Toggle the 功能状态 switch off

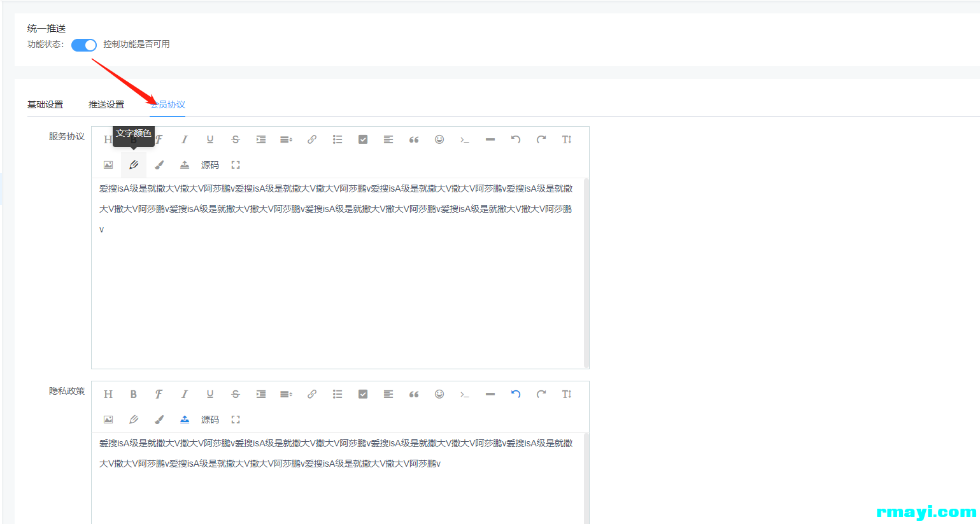coord(83,45)
